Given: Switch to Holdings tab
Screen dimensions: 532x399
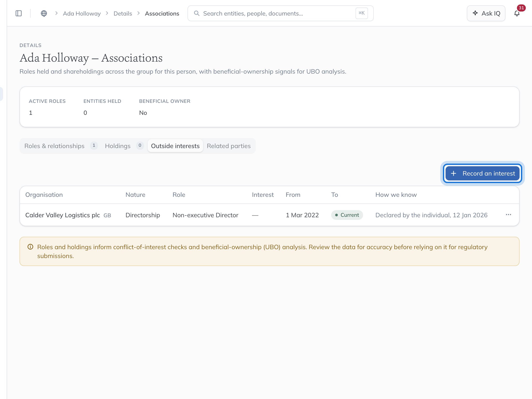Looking at the screenshot, I should pyautogui.click(x=124, y=146).
